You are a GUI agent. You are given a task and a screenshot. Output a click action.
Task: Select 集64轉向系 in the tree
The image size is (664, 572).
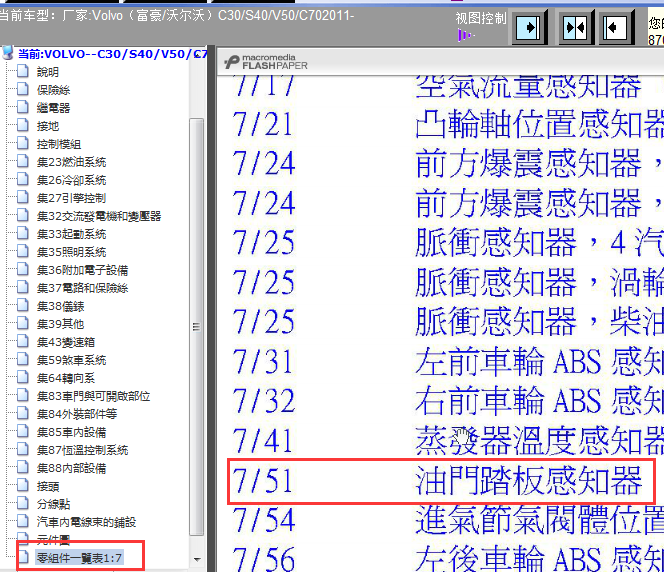point(66,378)
